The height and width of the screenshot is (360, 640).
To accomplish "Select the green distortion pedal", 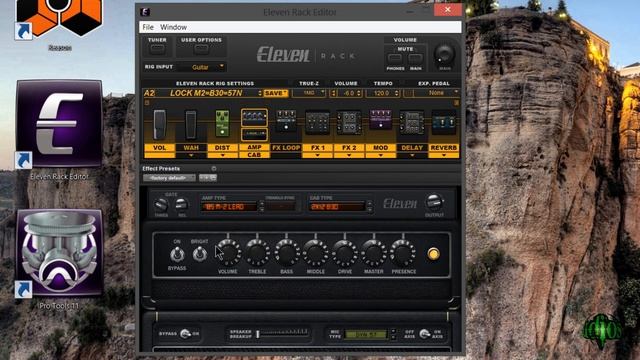I will pos(222,123).
